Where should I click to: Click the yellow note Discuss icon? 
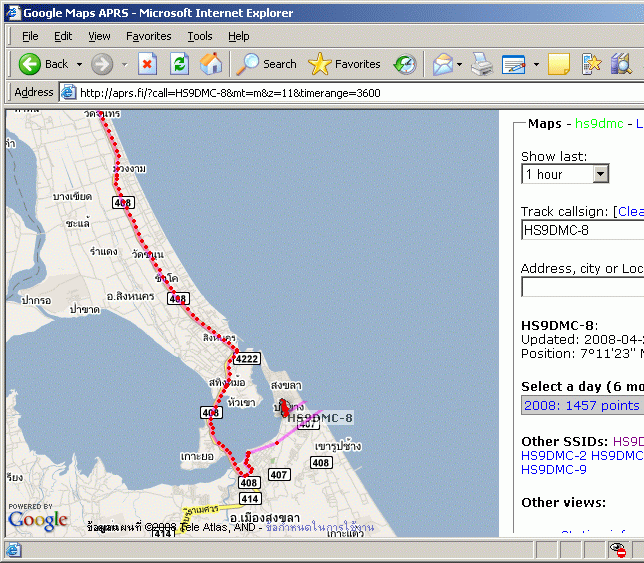pyautogui.click(x=559, y=64)
